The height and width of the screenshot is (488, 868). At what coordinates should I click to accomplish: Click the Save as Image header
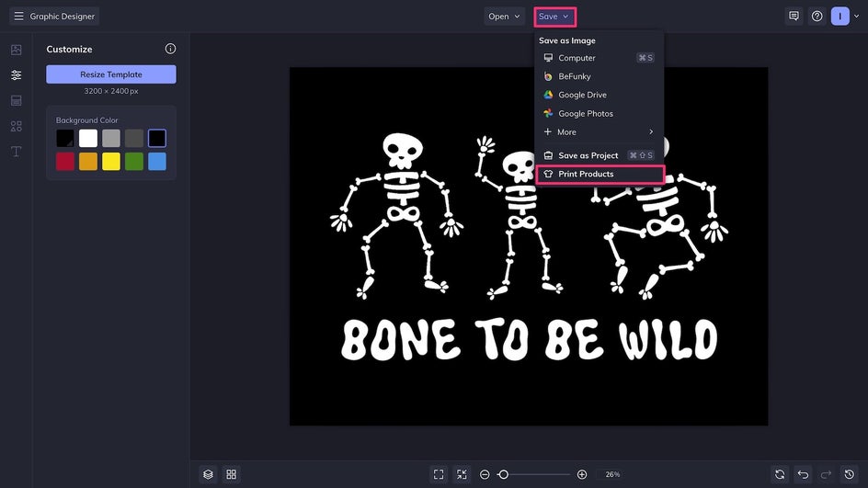pos(566,40)
